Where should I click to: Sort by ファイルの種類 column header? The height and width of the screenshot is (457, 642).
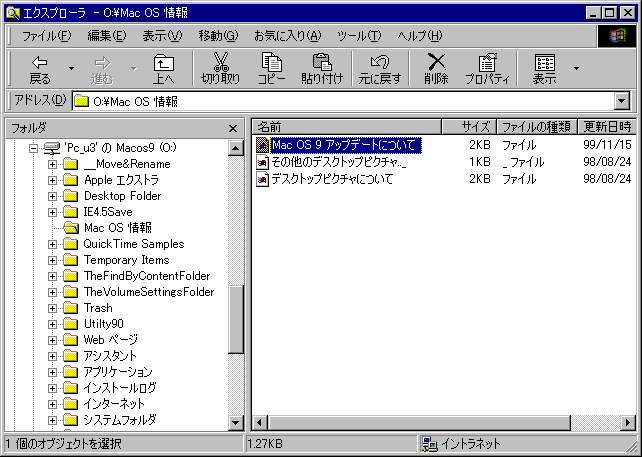[537, 127]
